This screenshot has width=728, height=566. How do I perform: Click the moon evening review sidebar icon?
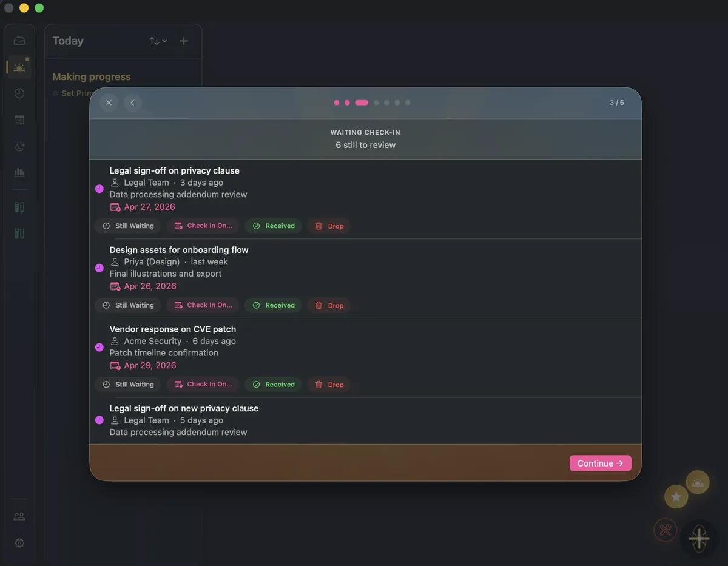(x=19, y=146)
